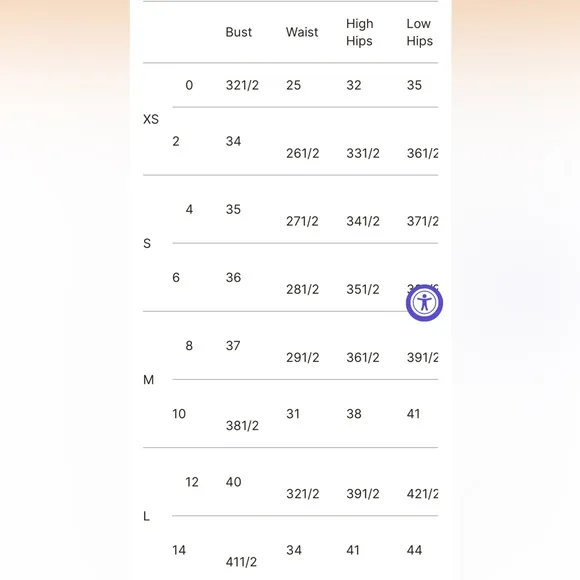Click the Low Hips column header
The width and height of the screenshot is (580, 580).
tap(419, 32)
